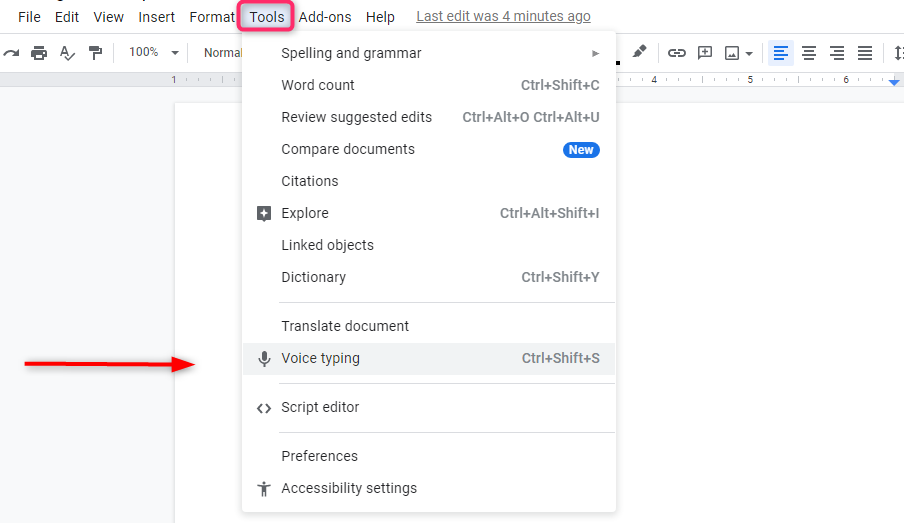
Task: Click the right indent marker on ruler
Action: point(894,82)
